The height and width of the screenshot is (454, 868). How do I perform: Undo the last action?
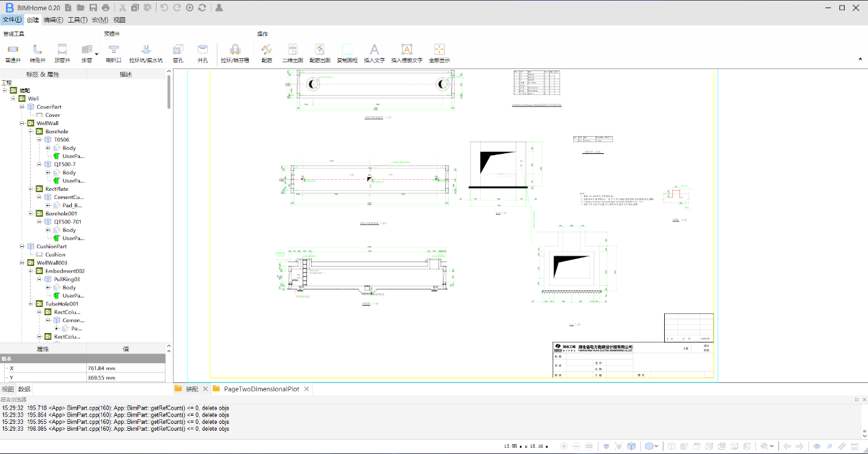point(164,8)
